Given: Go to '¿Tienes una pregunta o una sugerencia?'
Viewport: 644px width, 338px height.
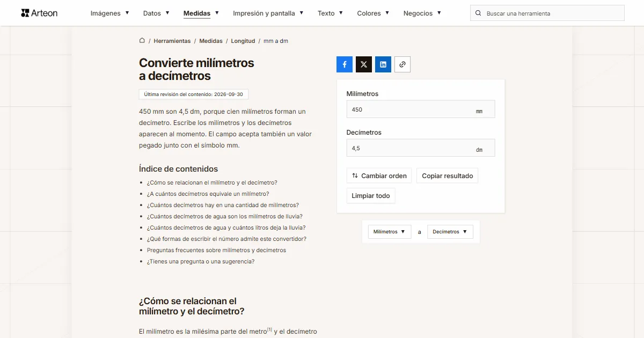Looking at the screenshot, I should coord(201,261).
